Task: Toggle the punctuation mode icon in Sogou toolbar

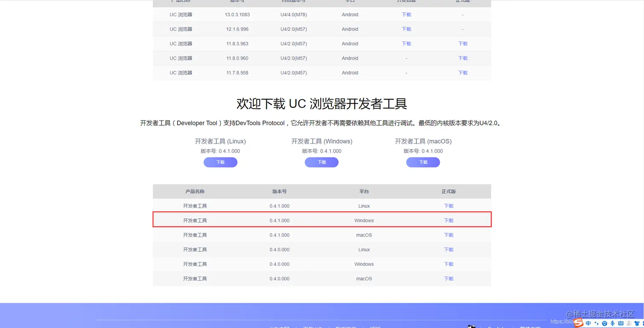Action: (x=596, y=323)
